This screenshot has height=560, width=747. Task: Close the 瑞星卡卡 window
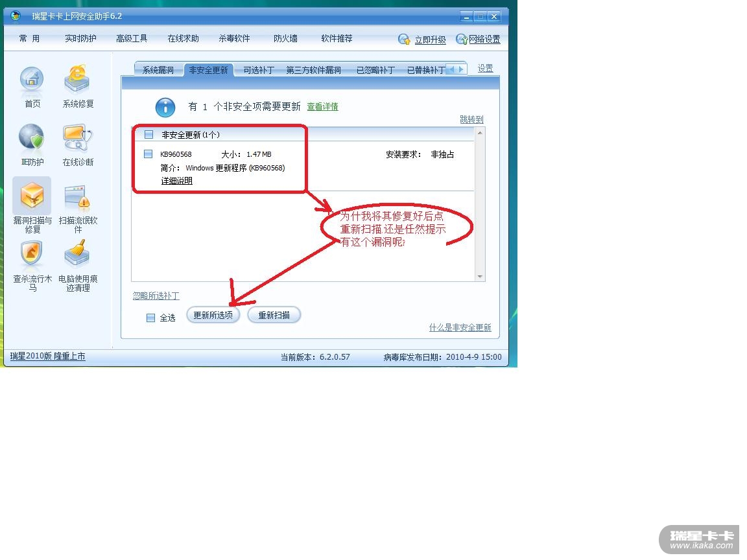click(x=495, y=17)
